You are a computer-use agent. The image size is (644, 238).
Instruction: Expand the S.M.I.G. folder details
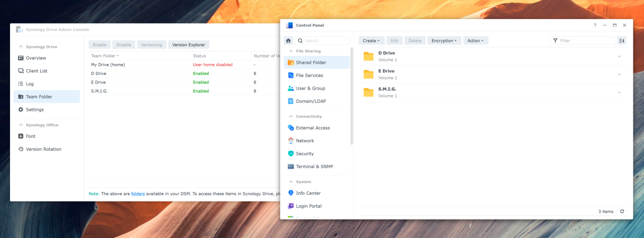coord(619,93)
